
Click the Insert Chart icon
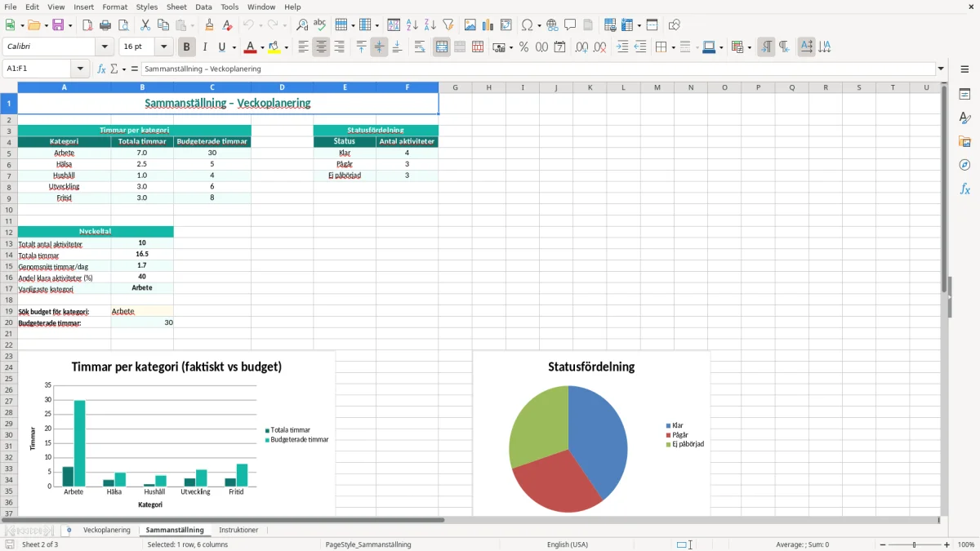tap(488, 25)
